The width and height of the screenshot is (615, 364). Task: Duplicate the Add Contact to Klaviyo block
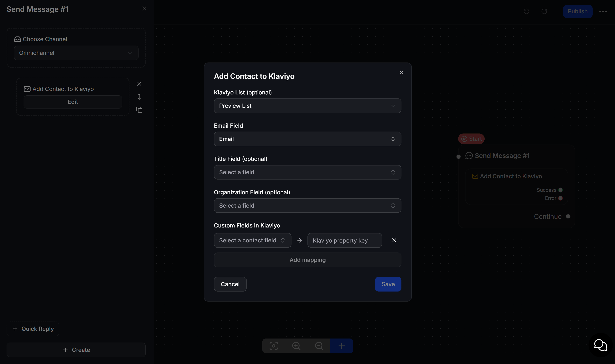click(x=139, y=110)
